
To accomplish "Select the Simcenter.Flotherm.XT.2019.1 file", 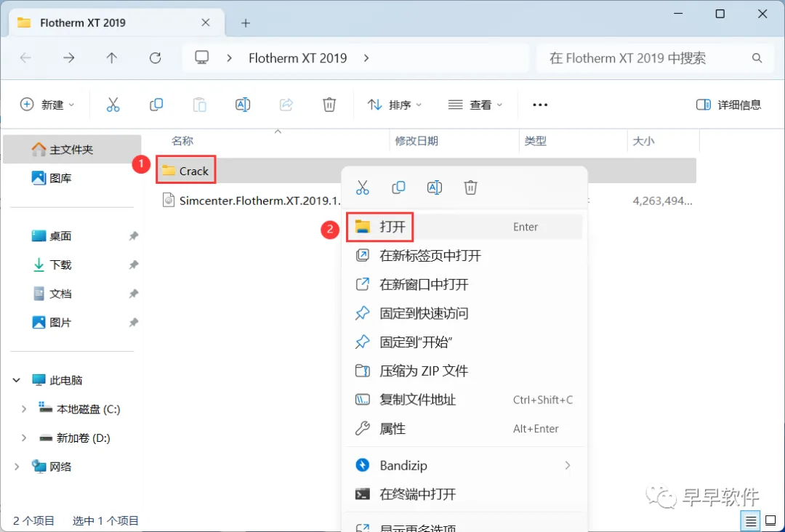I will point(251,201).
